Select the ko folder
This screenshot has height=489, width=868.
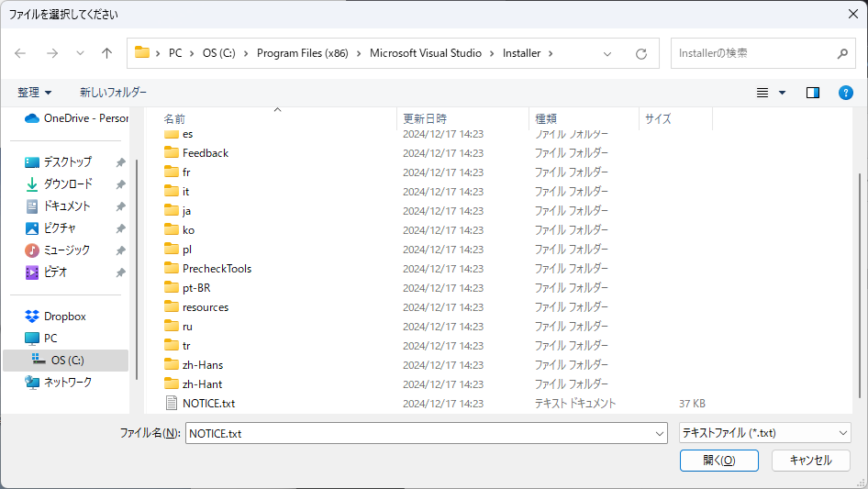click(x=188, y=230)
